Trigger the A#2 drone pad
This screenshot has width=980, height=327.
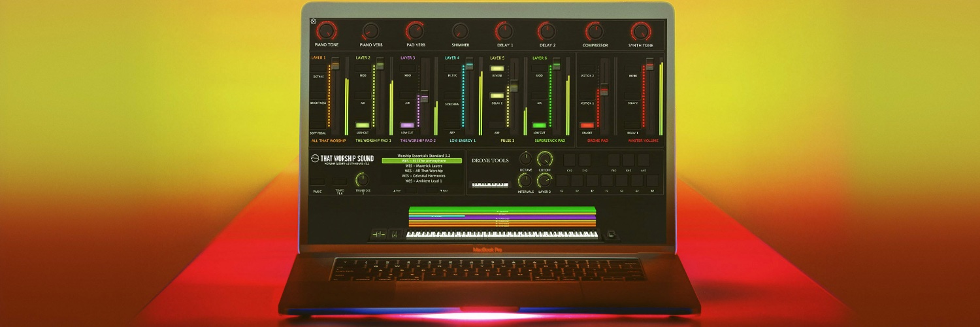click(x=644, y=160)
